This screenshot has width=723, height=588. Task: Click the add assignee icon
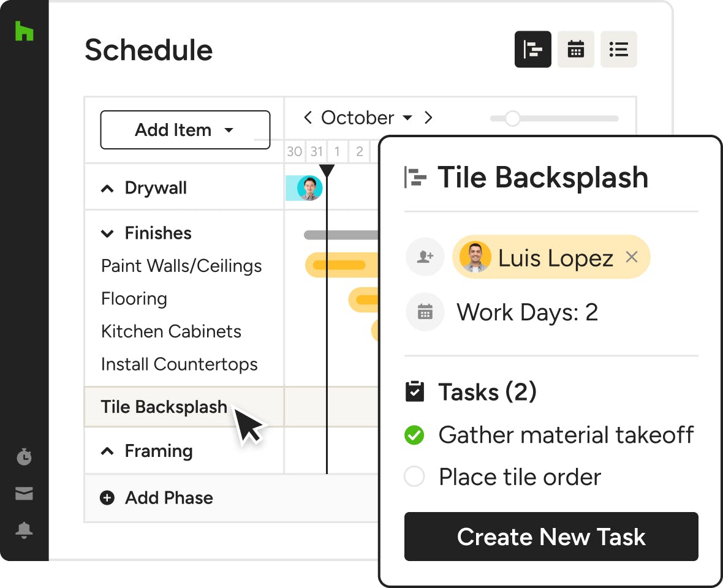click(x=425, y=257)
